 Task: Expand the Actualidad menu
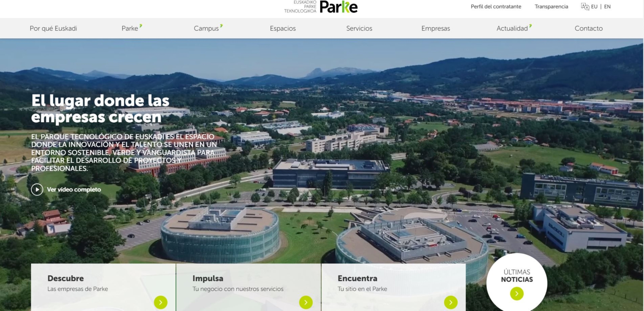(x=514, y=28)
